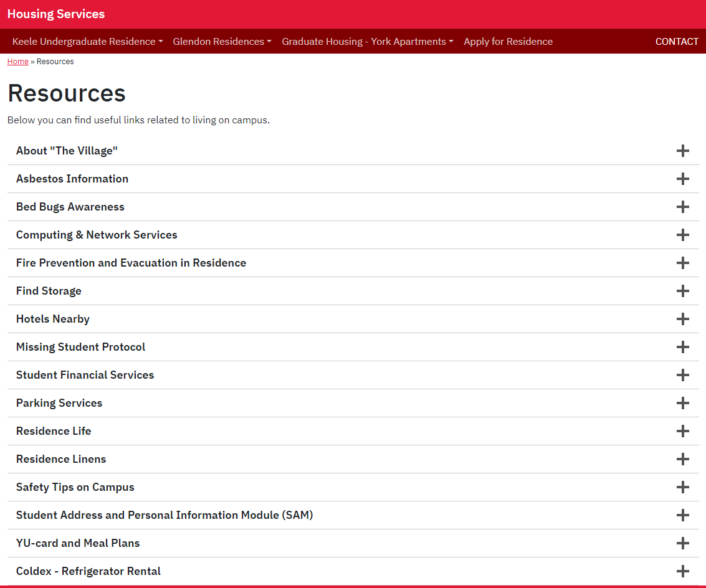706x588 pixels.
Task: Expand Residence Linens section title
Action: (x=61, y=459)
